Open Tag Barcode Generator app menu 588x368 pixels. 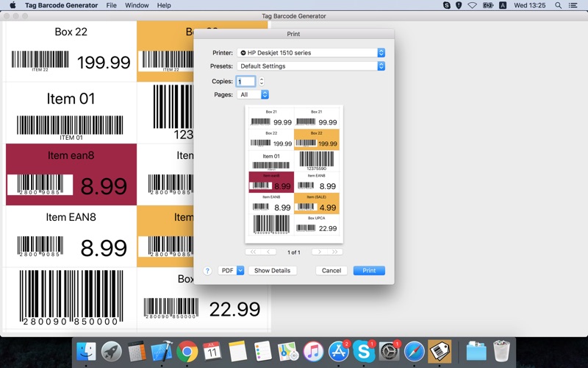pyautogui.click(x=62, y=5)
